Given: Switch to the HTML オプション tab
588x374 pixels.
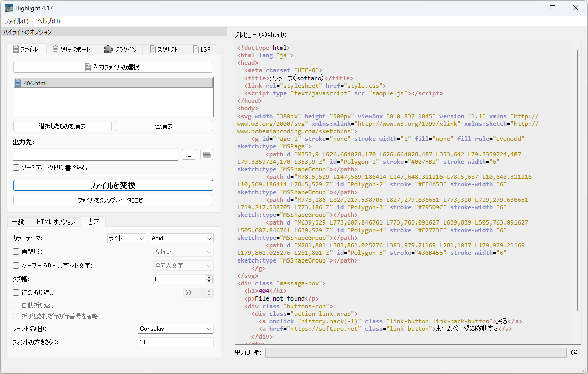Looking at the screenshot, I should point(56,222).
